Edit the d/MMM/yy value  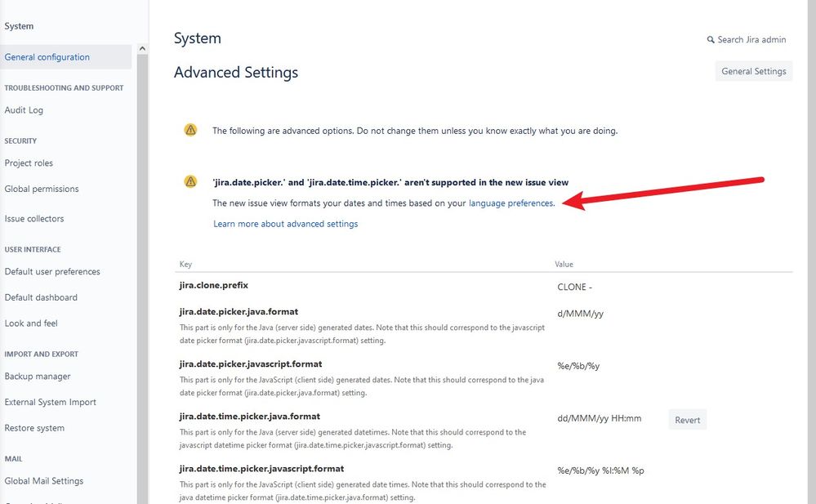tap(580, 314)
